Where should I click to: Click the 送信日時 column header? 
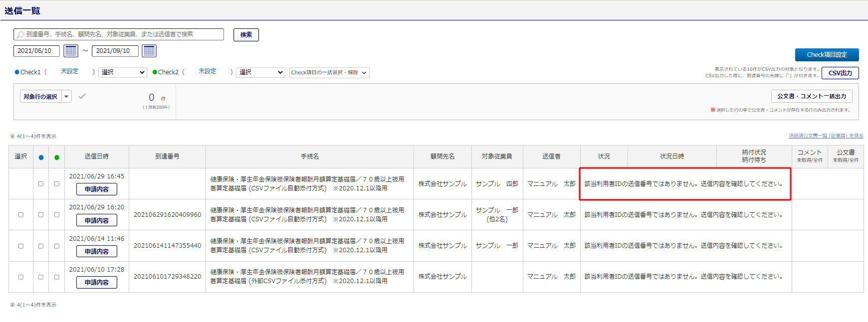[x=96, y=157]
